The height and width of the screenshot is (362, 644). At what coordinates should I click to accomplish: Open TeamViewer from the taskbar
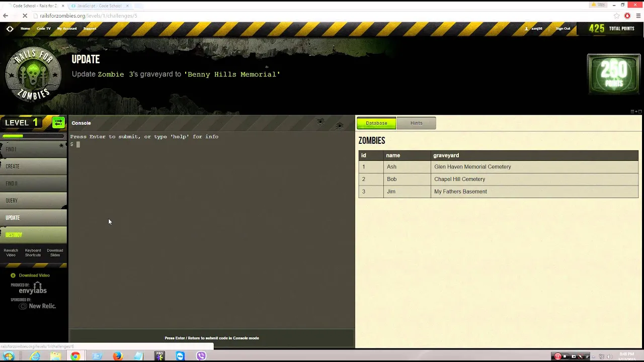coord(180,356)
